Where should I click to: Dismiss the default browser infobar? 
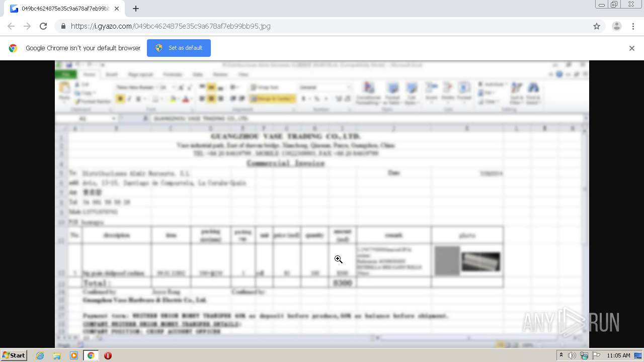632,48
